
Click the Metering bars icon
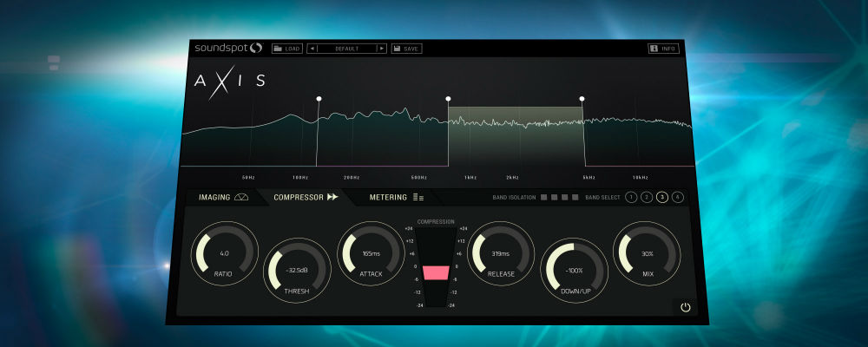pos(418,197)
